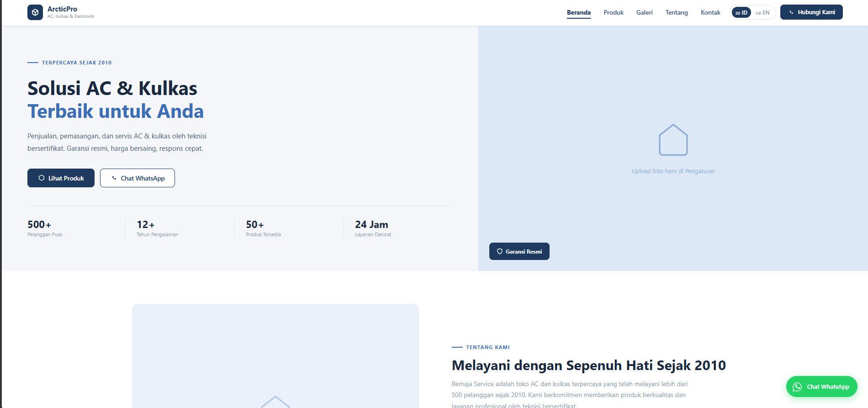Navigate to Kontak section

pyautogui.click(x=710, y=12)
